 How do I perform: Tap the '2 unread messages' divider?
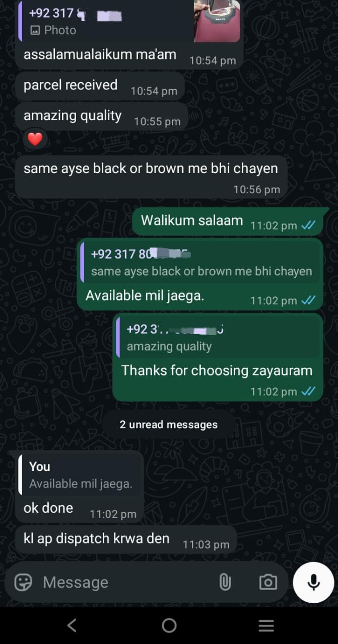tap(169, 425)
